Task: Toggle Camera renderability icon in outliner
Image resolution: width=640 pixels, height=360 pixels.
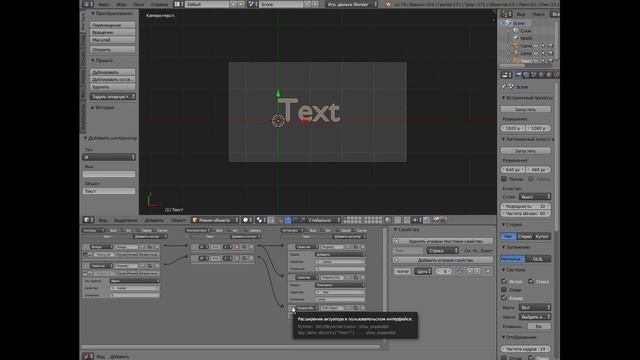Action: tap(551, 46)
